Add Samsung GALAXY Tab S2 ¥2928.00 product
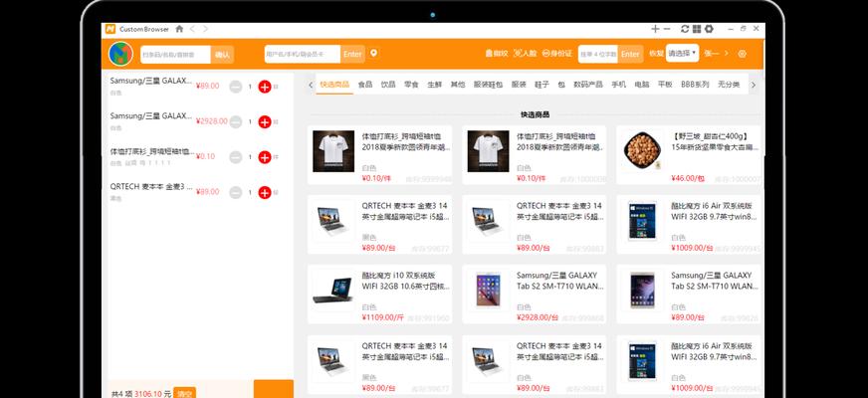 (535, 294)
